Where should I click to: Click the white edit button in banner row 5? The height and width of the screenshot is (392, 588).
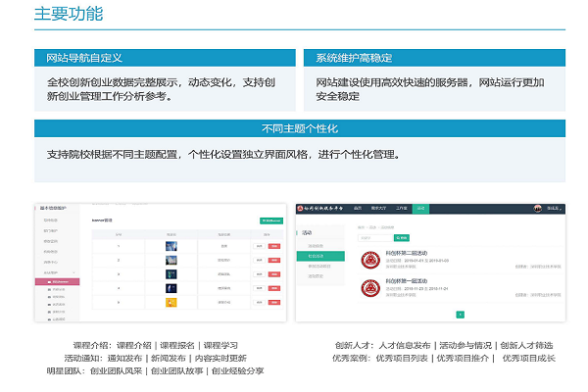(260, 302)
